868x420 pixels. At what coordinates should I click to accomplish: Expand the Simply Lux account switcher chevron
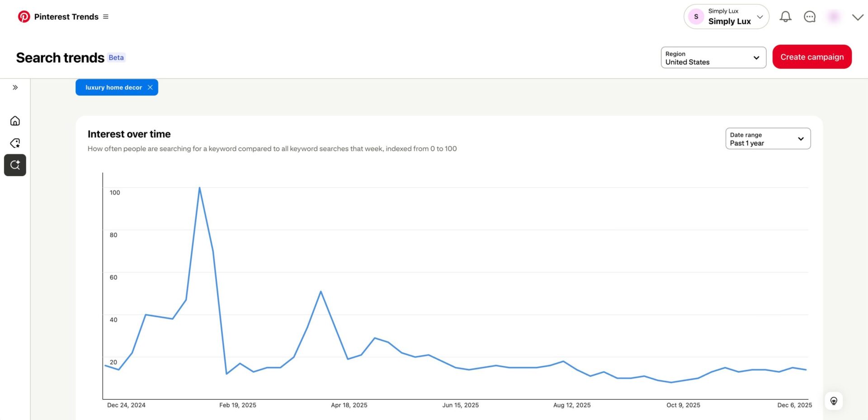[x=760, y=16]
